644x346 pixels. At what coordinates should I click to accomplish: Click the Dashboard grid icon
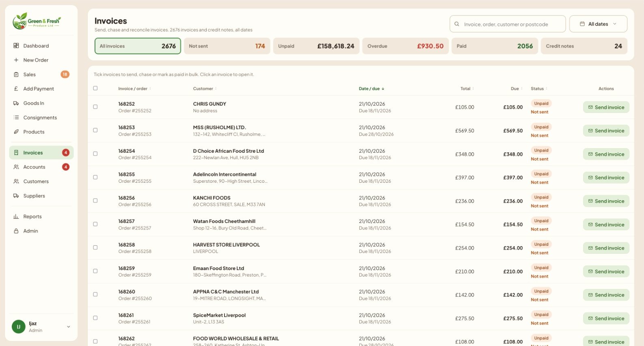(x=16, y=46)
